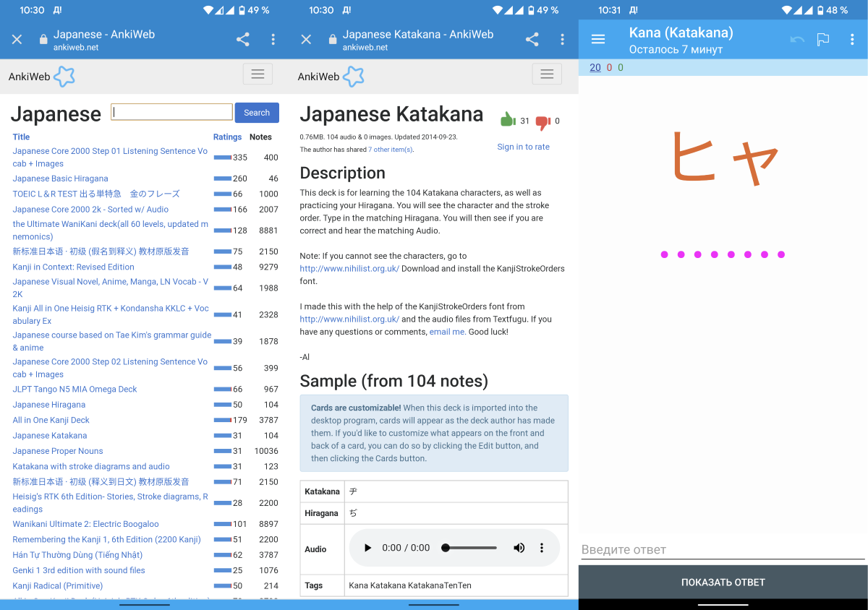Share the Japanese Katakana - AnkiWeb page

click(x=532, y=40)
